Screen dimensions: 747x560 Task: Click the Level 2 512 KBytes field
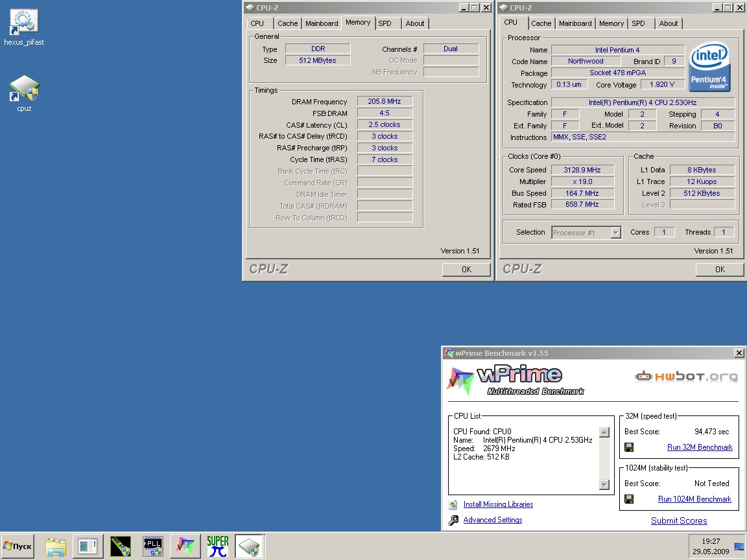[x=702, y=193]
